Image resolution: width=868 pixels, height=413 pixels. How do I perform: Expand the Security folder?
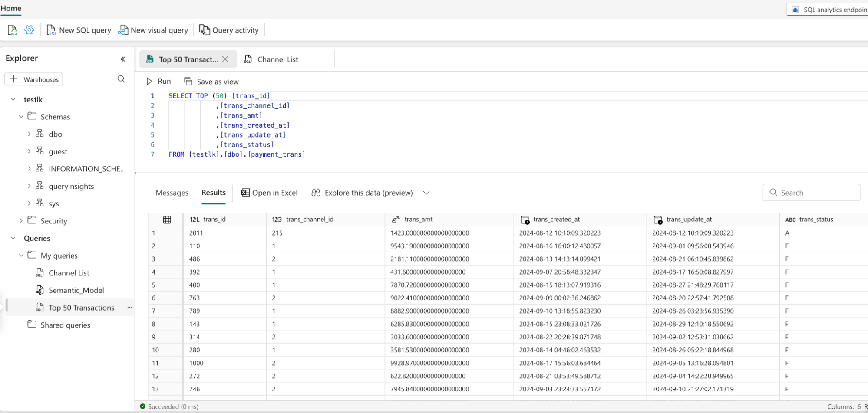(x=20, y=220)
